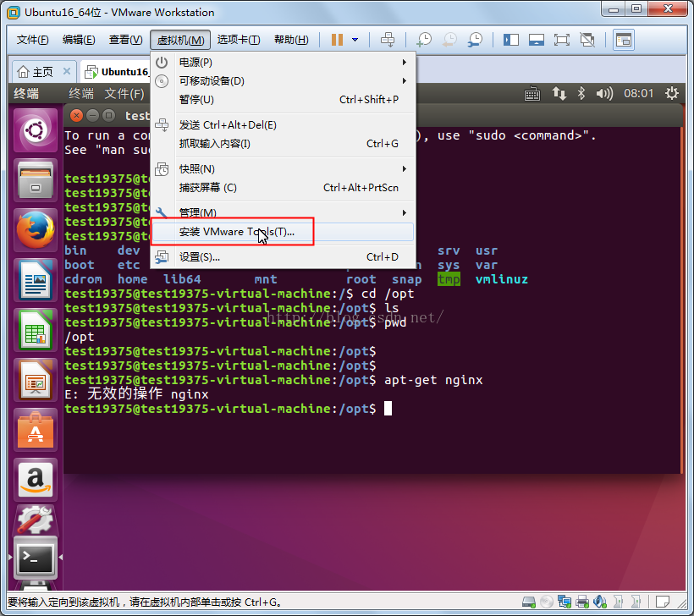Toggle the thumbnail bar view icon

coord(536,40)
